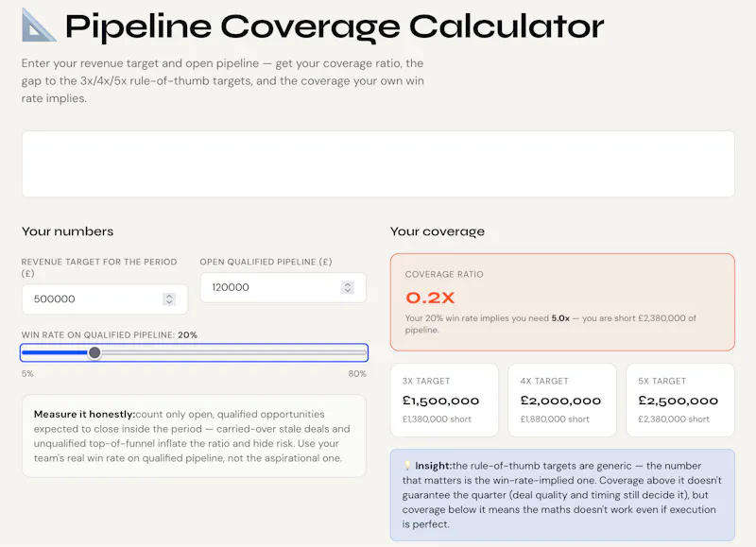Viewport: 756px width, 547px height.
Task: Click the bold '5.0x' in the coverage message
Action: 560,318
